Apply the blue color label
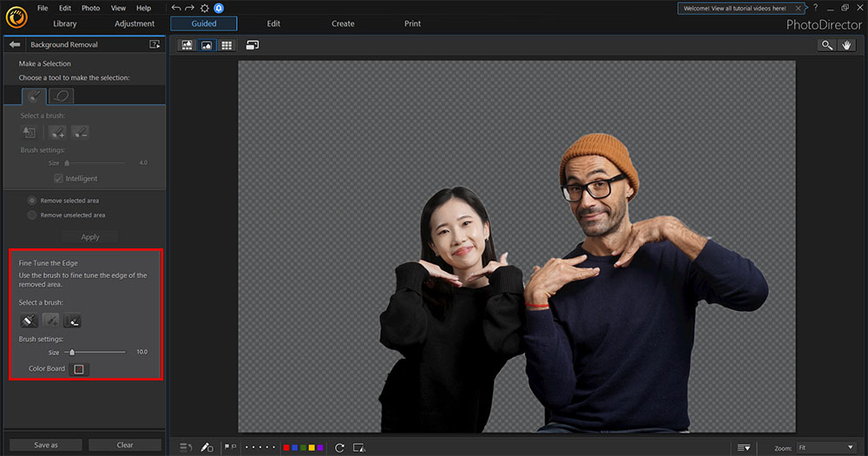This screenshot has width=868, height=456. click(x=294, y=447)
